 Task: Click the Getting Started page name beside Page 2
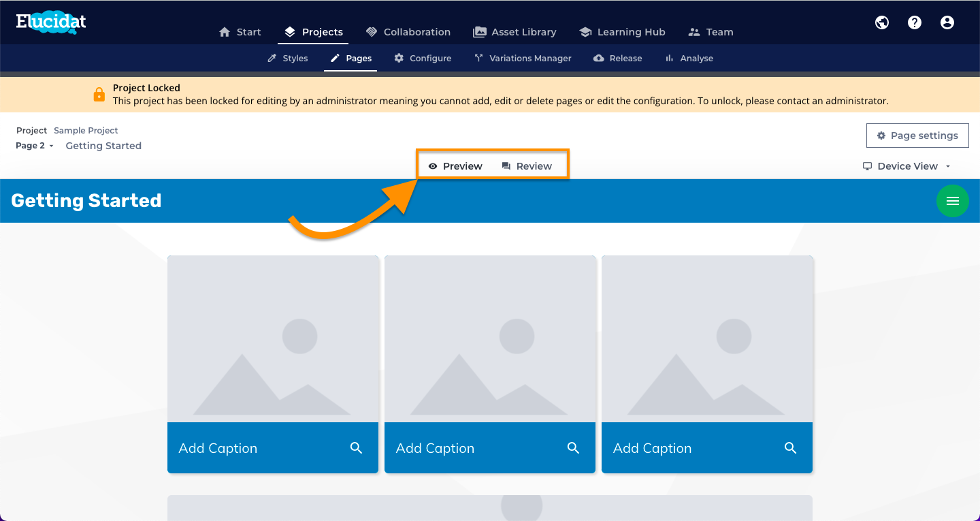(x=103, y=146)
